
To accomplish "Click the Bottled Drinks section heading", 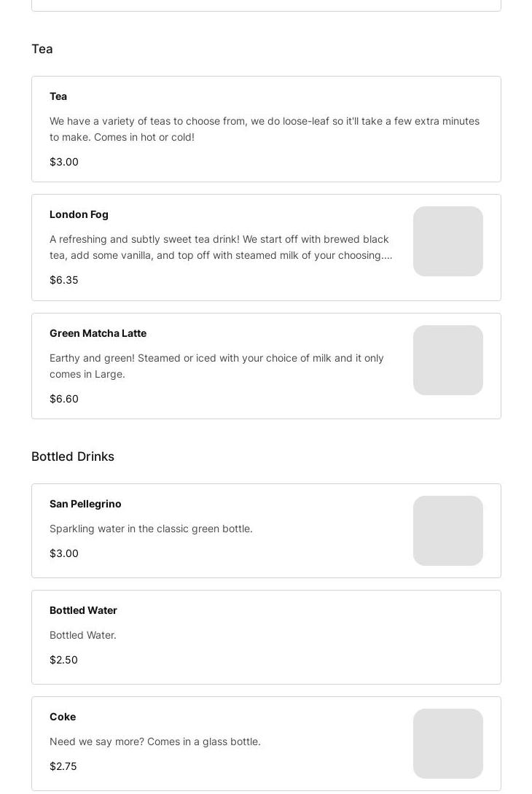I will pos(73,456).
